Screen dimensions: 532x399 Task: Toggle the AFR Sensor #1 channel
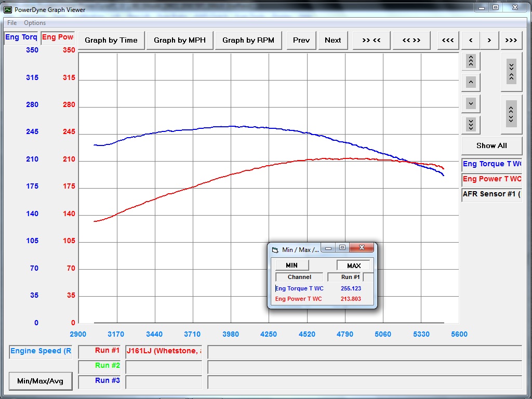click(x=491, y=194)
